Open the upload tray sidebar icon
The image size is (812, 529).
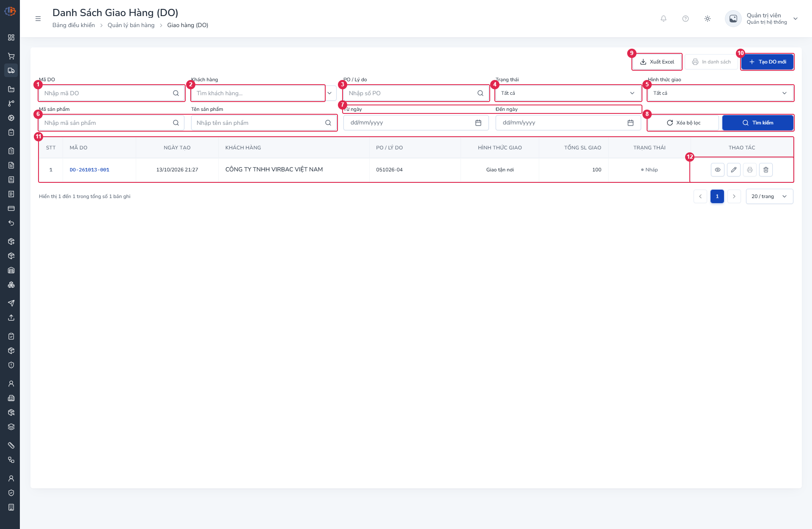click(11, 317)
